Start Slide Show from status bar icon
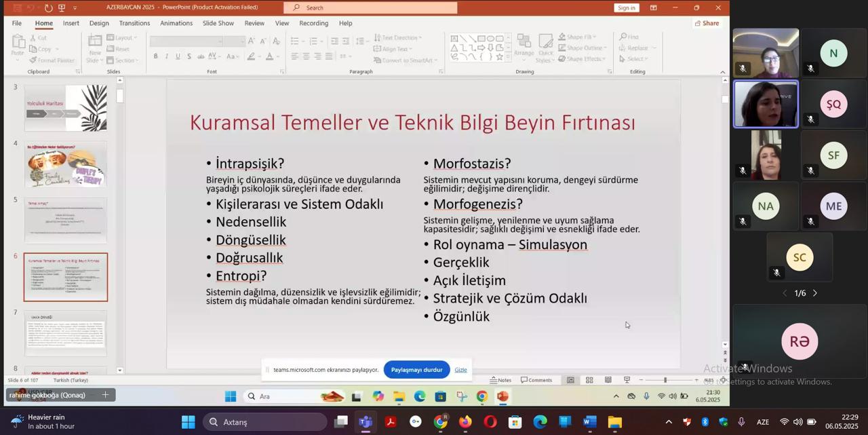The image size is (868, 435). coord(627,380)
